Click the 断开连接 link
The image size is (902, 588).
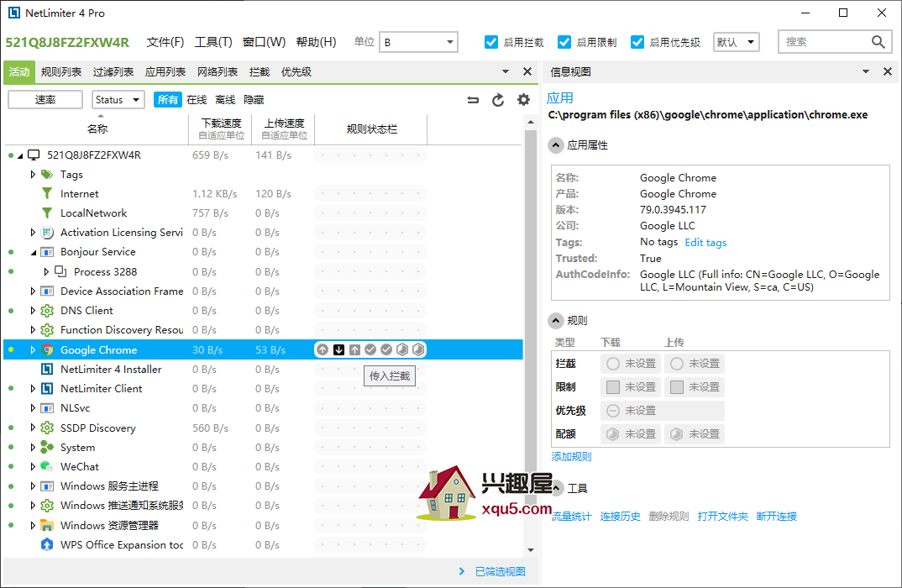[777, 516]
